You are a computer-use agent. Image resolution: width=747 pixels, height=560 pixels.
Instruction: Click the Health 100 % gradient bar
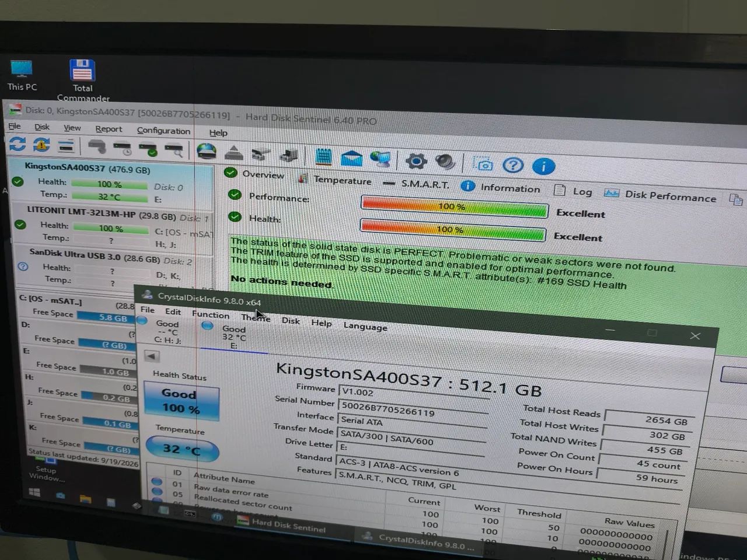[x=453, y=229]
